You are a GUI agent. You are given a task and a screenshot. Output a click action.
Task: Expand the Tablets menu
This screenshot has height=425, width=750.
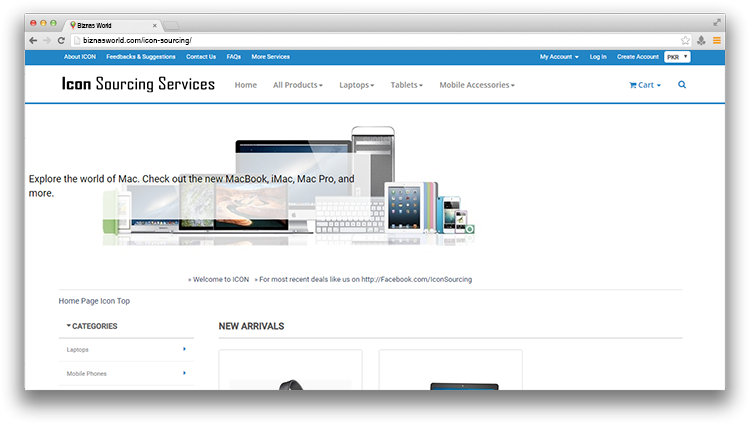[407, 85]
